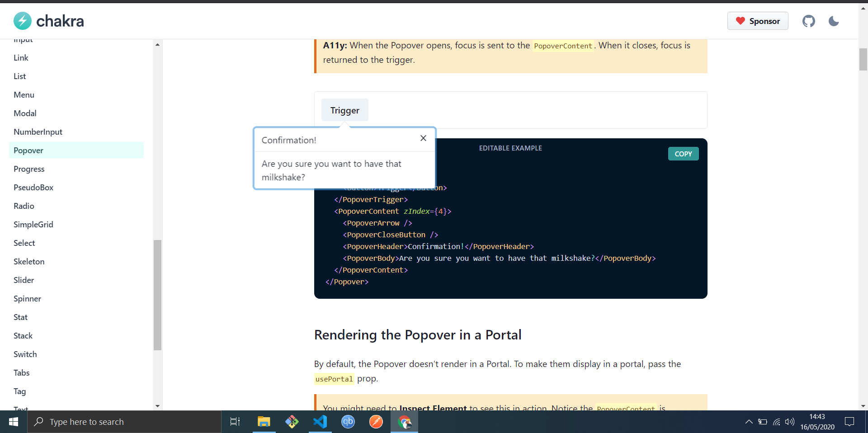Copy the editable example code

(683, 154)
